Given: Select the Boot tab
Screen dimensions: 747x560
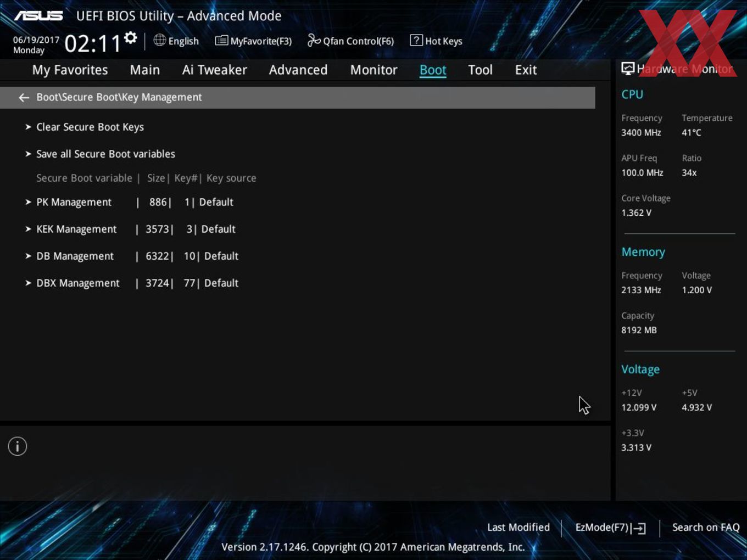Looking at the screenshot, I should [433, 70].
